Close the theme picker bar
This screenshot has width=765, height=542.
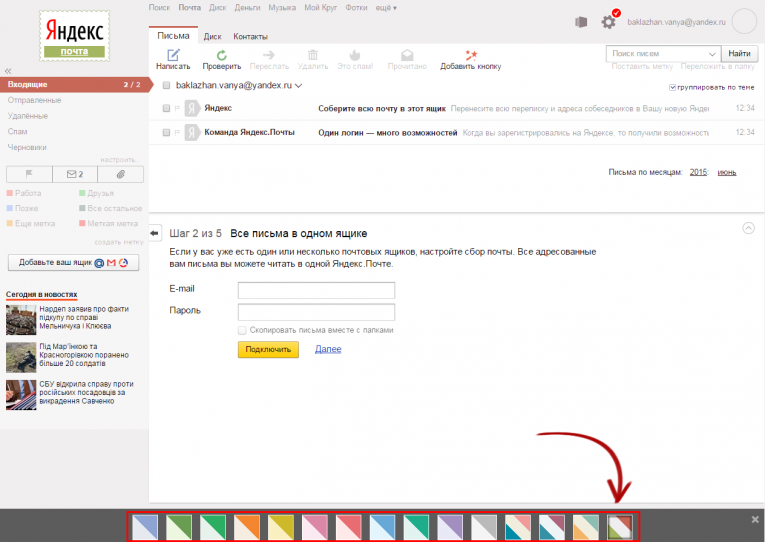tap(755, 520)
